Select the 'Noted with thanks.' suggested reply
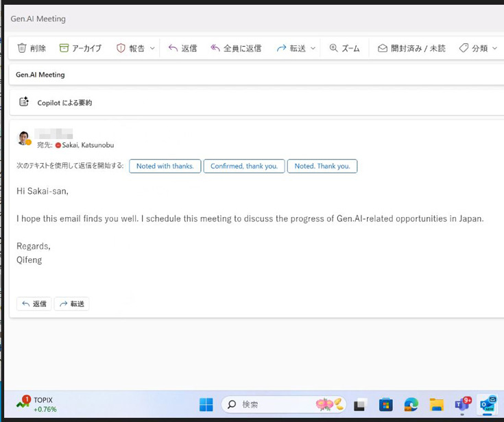The image size is (504, 422). tap(165, 166)
